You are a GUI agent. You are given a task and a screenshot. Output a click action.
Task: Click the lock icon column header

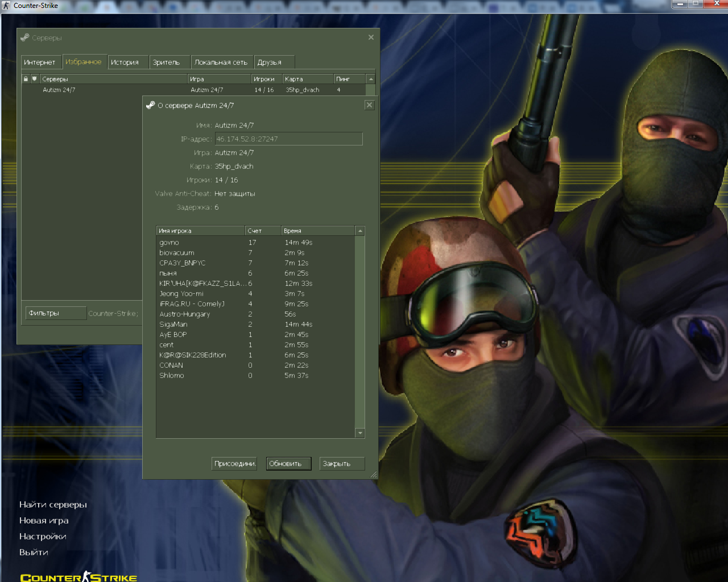(26, 79)
